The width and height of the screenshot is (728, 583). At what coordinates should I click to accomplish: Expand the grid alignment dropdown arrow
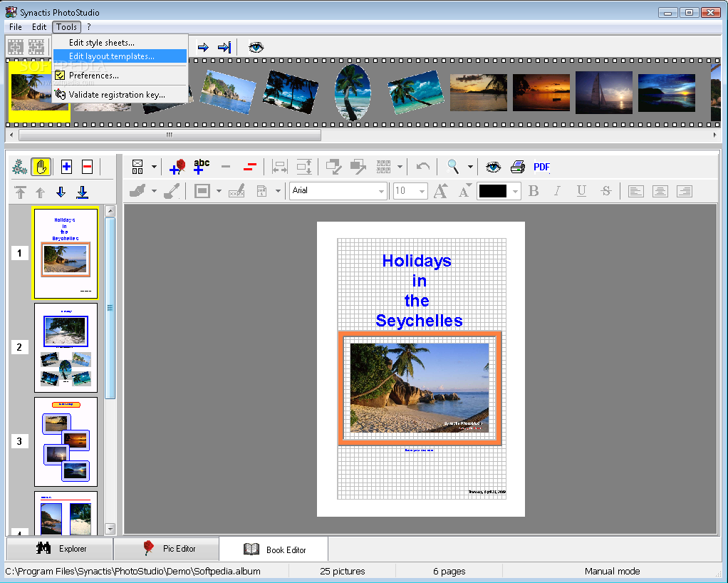(x=400, y=167)
